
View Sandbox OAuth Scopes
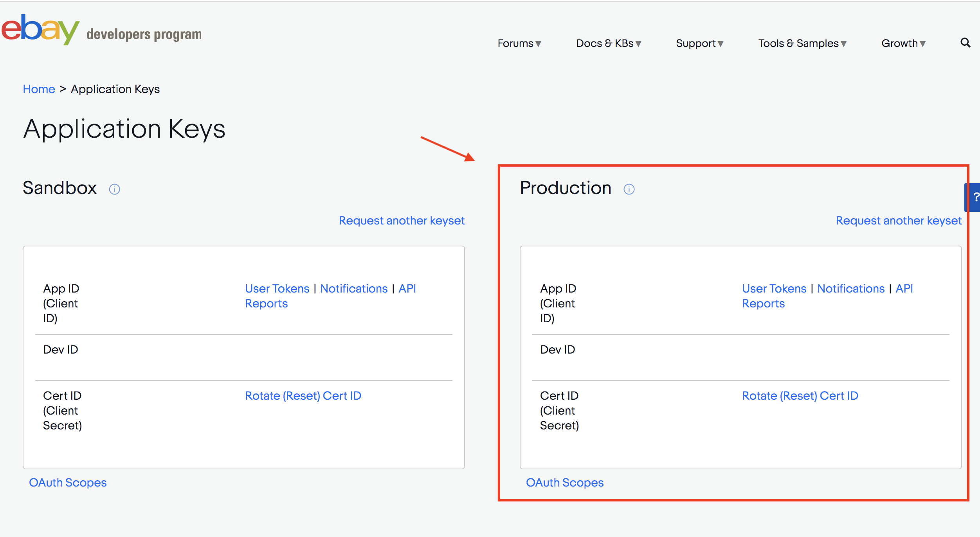pyautogui.click(x=68, y=483)
